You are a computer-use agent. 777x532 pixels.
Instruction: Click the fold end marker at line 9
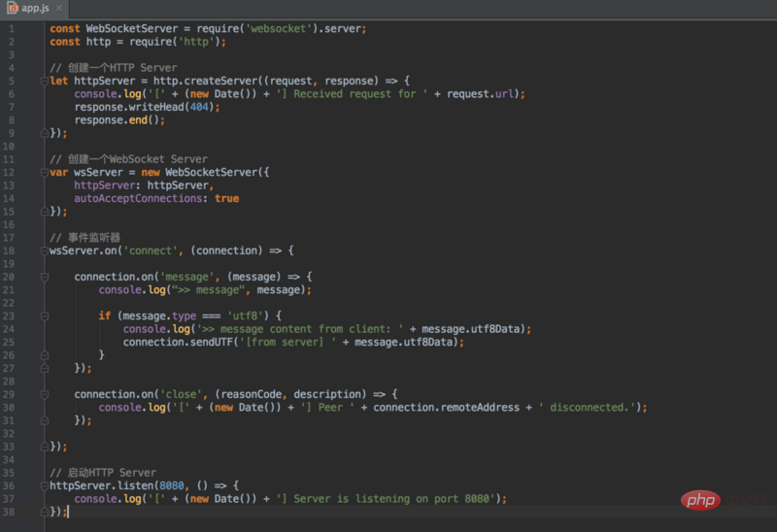click(x=44, y=133)
